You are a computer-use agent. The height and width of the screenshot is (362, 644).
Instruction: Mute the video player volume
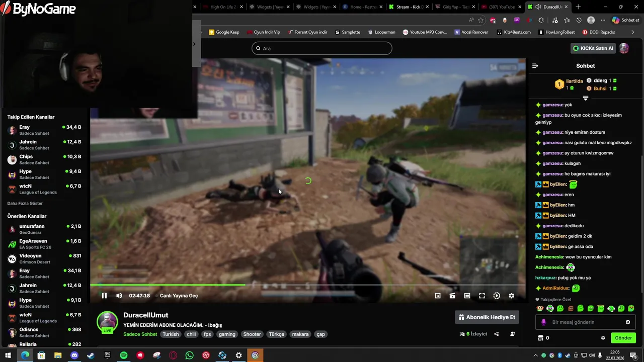119,296
